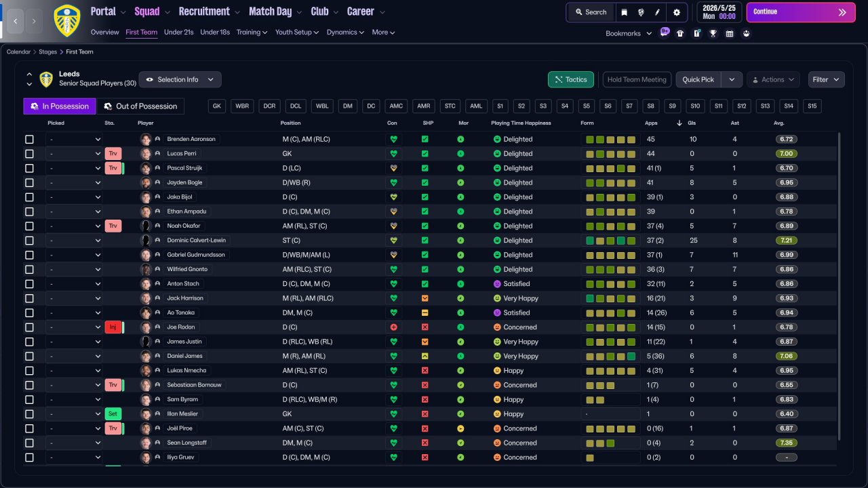The height and width of the screenshot is (488, 868).
Task: Click the pencil edit icon
Action: coord(657,12)
